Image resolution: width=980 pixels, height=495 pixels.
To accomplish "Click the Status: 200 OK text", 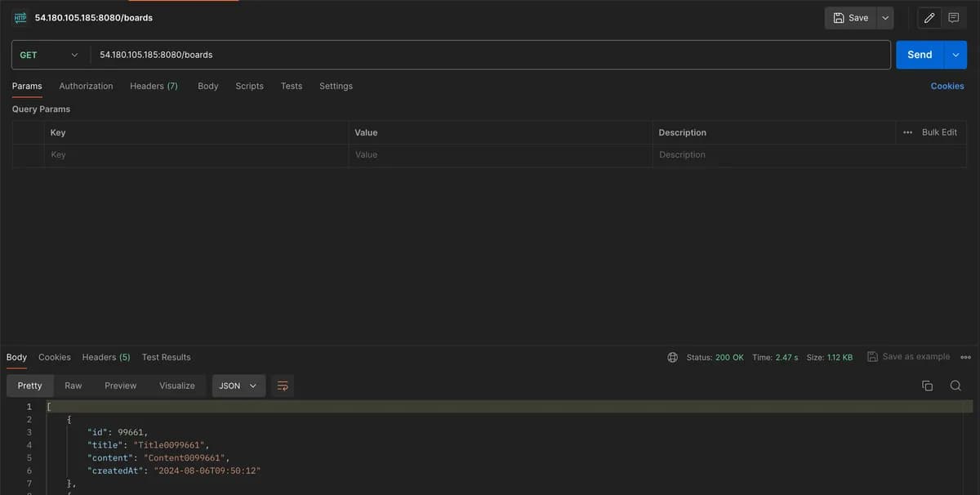I will (715, 358).
